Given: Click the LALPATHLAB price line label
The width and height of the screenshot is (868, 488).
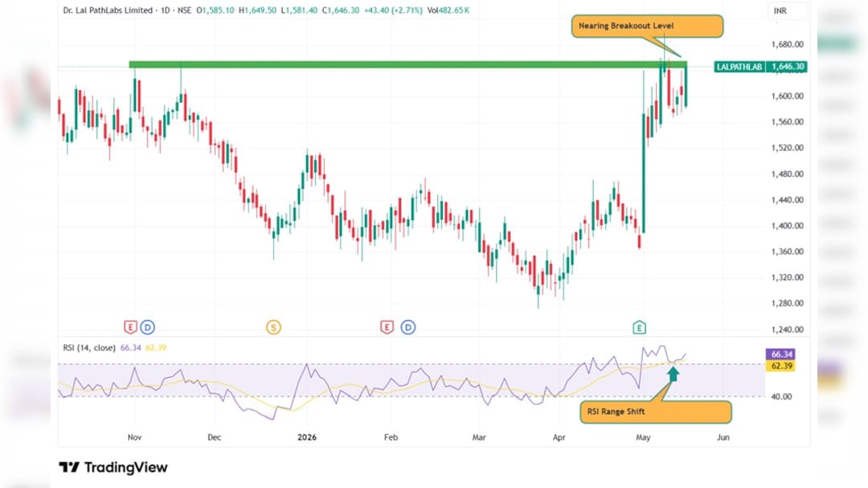Looking at the screenshot, I should tap(739, 67).
